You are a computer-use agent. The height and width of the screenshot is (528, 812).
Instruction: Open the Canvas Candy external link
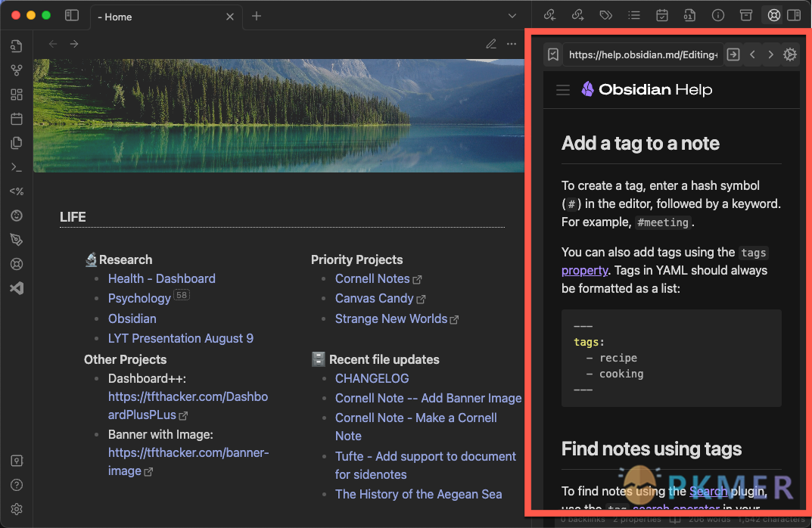click(x=380, y=298)
